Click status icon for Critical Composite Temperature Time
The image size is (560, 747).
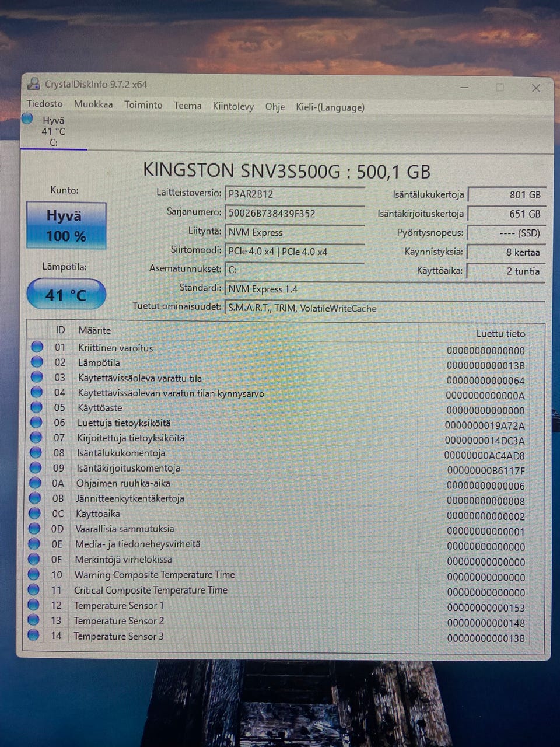coord(34,589)
